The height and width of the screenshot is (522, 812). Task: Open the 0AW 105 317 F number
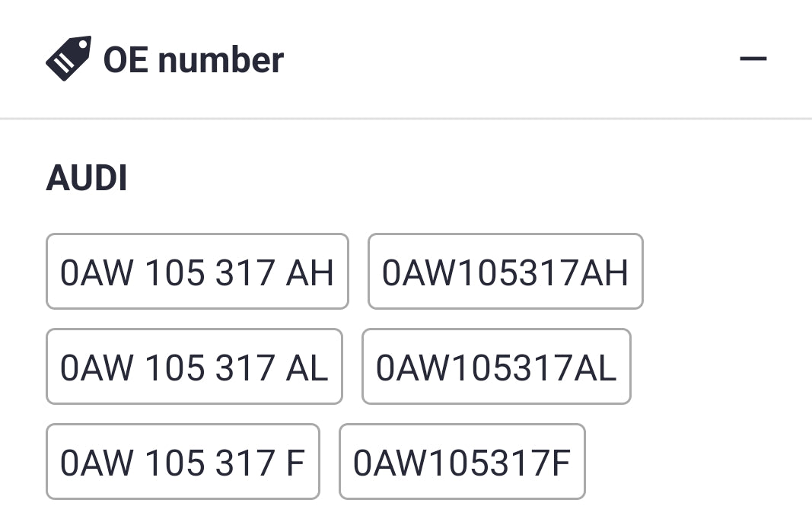[183, 462]
